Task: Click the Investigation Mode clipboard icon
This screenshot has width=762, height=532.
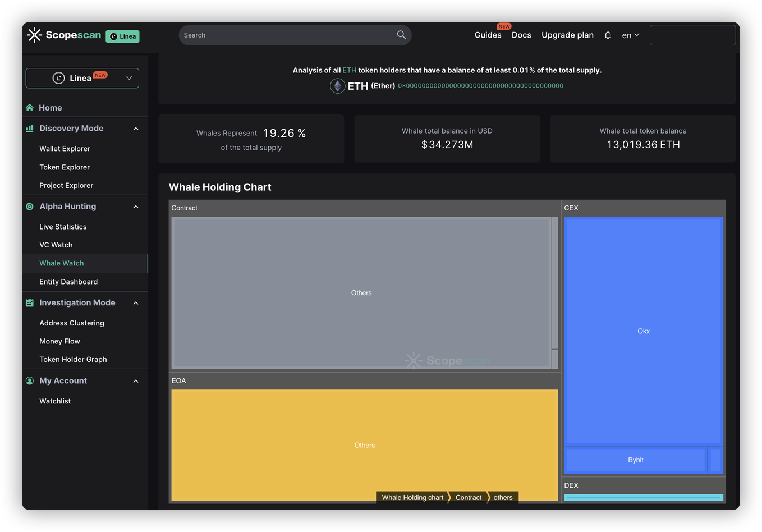Action: tap(30, 302)
